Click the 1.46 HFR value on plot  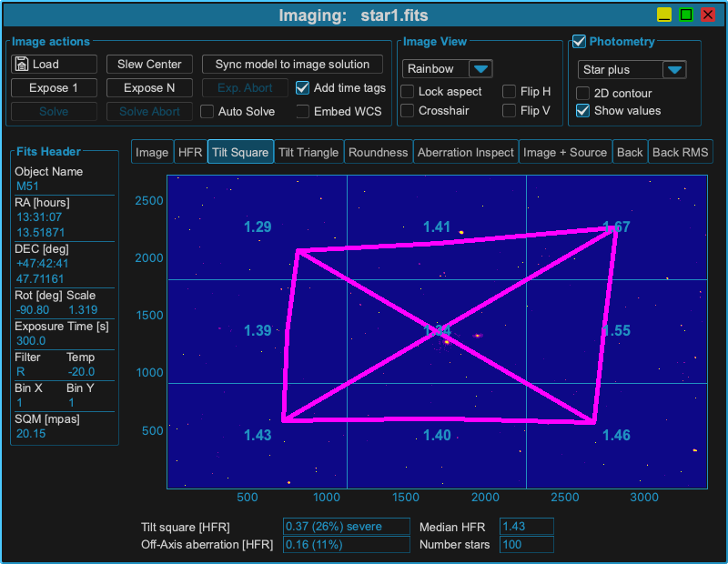point(617,435)
